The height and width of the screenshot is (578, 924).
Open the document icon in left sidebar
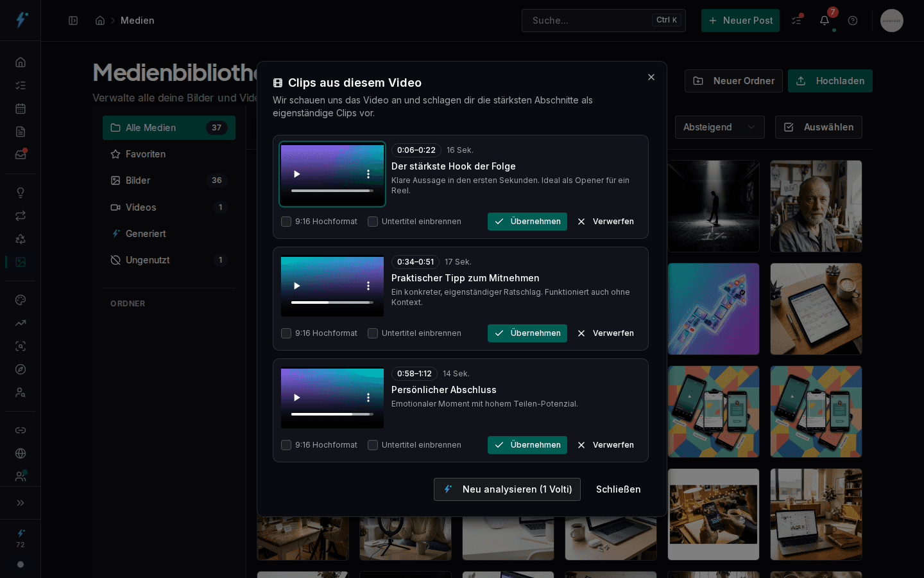point(21,132)
